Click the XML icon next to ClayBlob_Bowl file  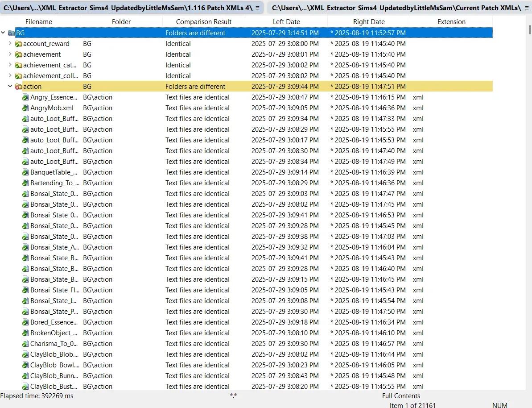coord(25,365)
